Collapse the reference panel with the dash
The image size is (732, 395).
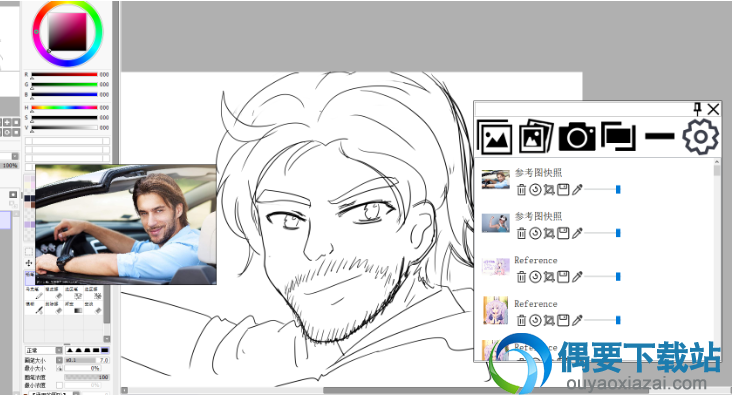click(x=660, y=136)
